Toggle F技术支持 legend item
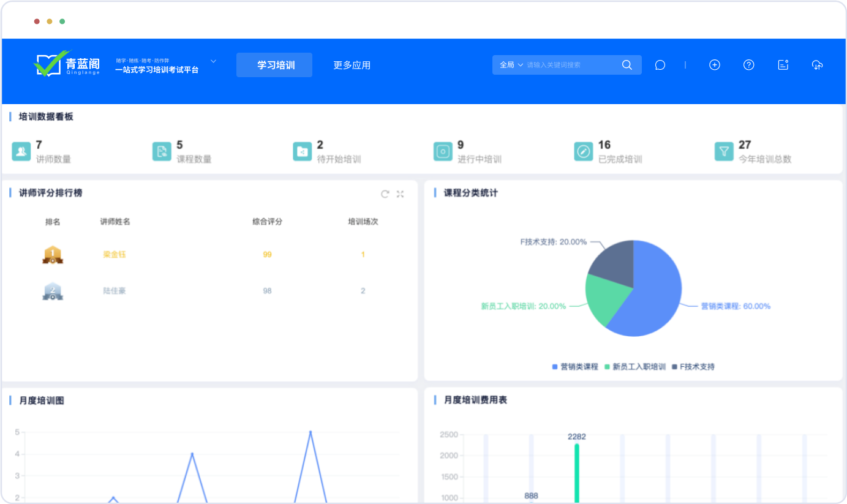Screen dimensions: 847x504 point(693,367)
